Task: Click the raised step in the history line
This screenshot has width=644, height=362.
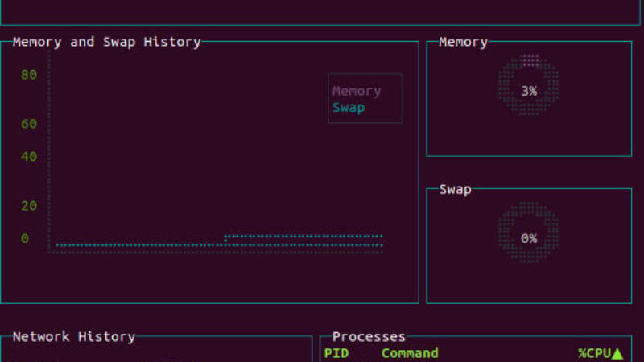Action: pos(225,237)
